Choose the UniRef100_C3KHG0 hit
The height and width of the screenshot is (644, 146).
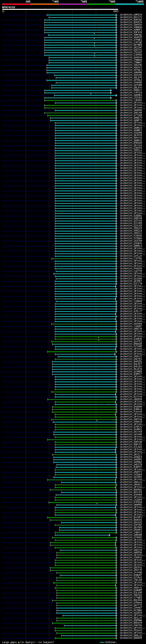pos(131,100)
